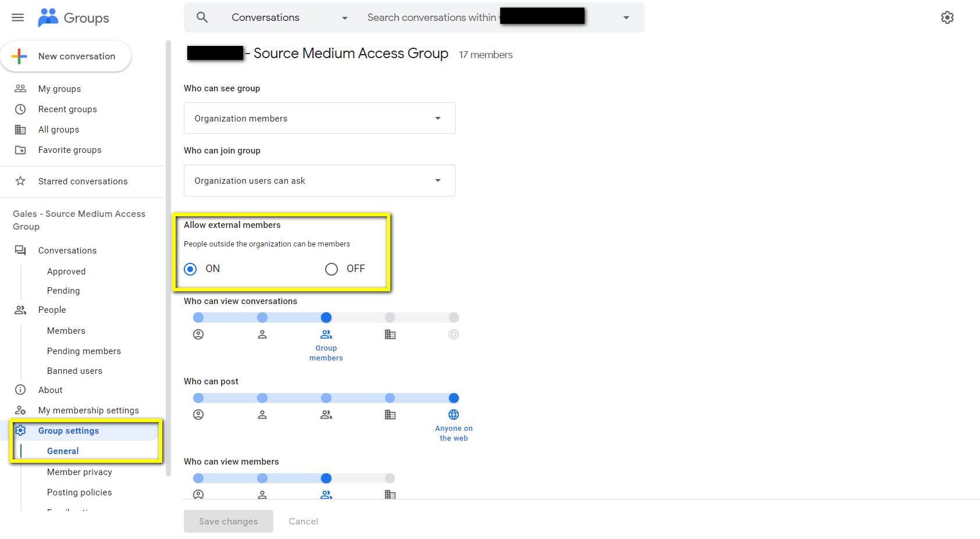Viewport: 980px width, 539px height.
Task: Open Member privacy settings
Action: 80,472
